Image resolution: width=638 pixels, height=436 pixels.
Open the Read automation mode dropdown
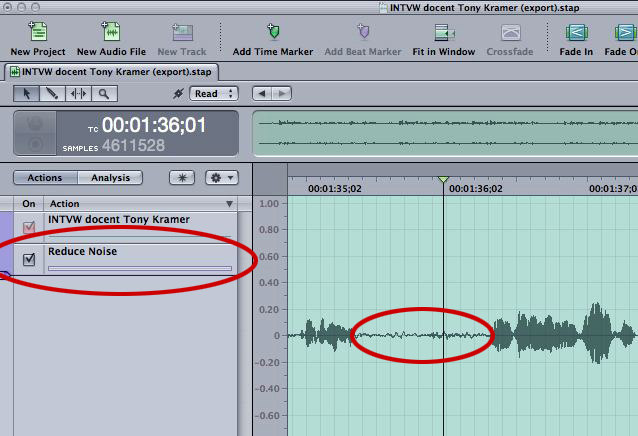(x=215, y=94)
